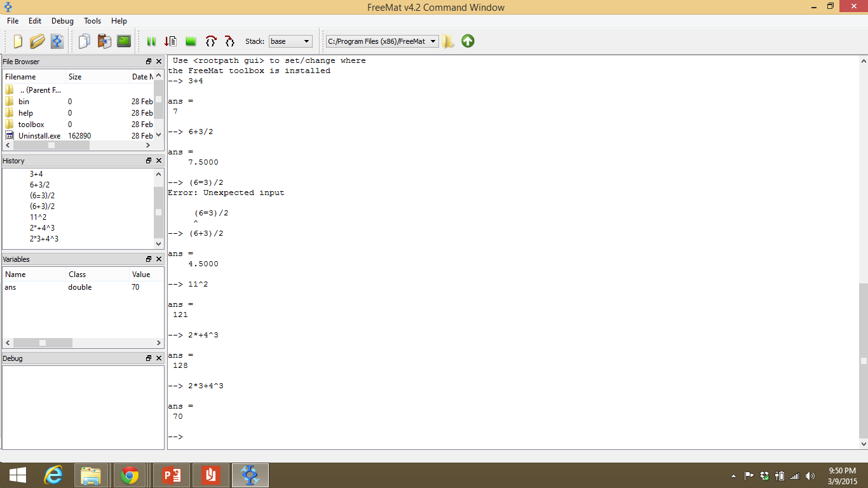
Task: Click the Value column header in Variables
Action: pyautogui.click(x=146, y=274)
